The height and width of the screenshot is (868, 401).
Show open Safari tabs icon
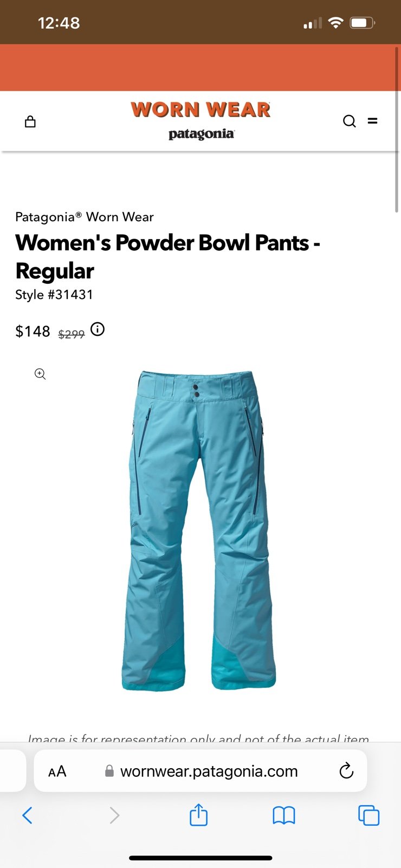coord(369,815)
